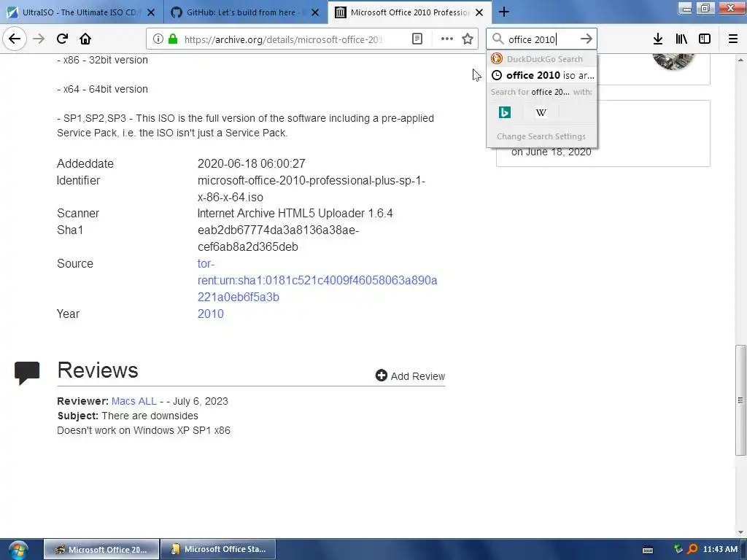Click the 11:43 AM taskbar clock
The width and height of the screenshot is (747, 560).
click(720, 549)
